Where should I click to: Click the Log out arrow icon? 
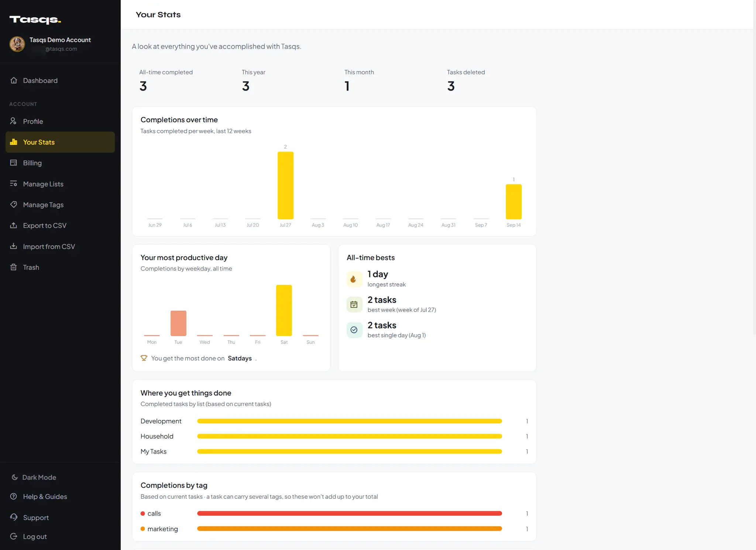point(14,536)
